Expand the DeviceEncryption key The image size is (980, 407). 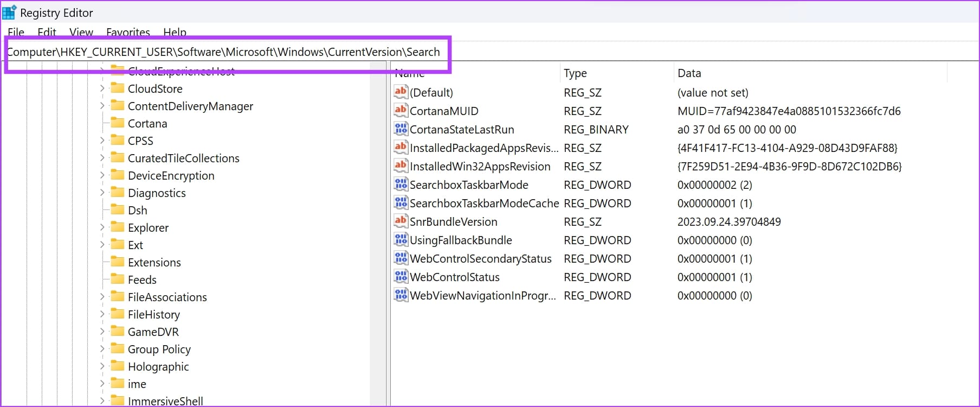(102, 175)
